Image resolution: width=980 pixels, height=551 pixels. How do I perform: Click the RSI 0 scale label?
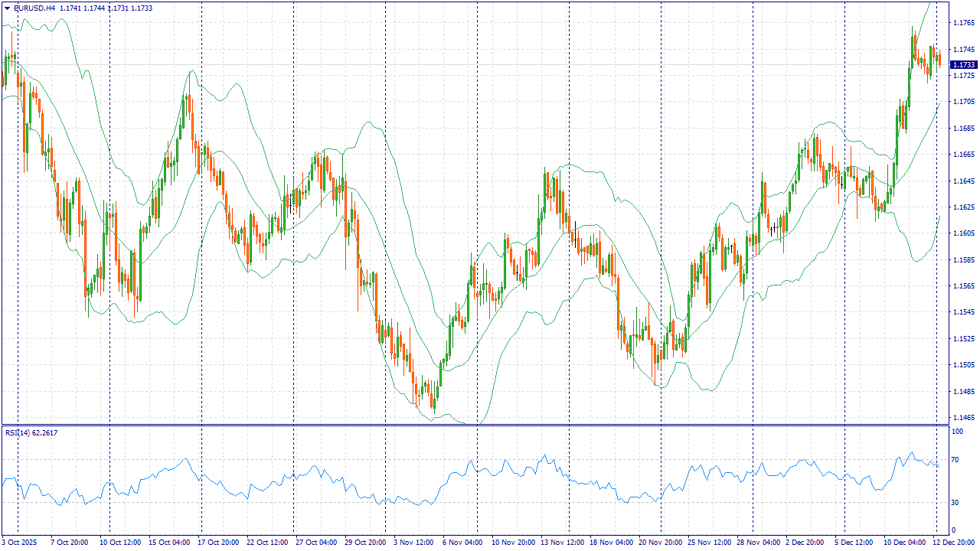953,530
